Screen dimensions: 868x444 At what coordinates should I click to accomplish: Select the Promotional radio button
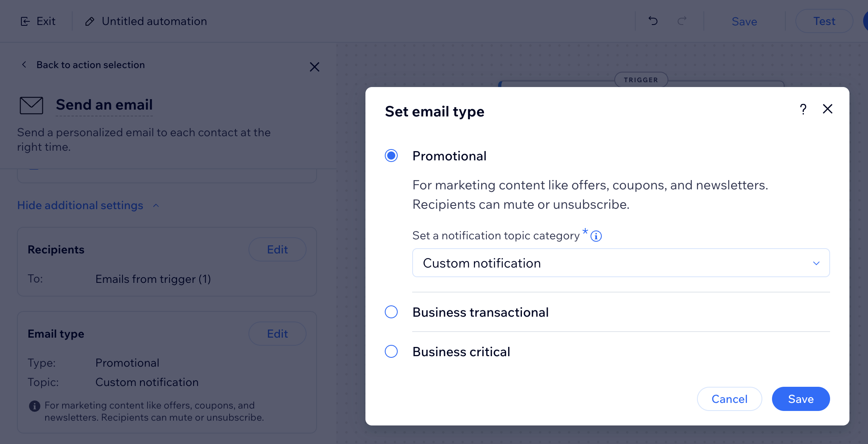[391, 156]
